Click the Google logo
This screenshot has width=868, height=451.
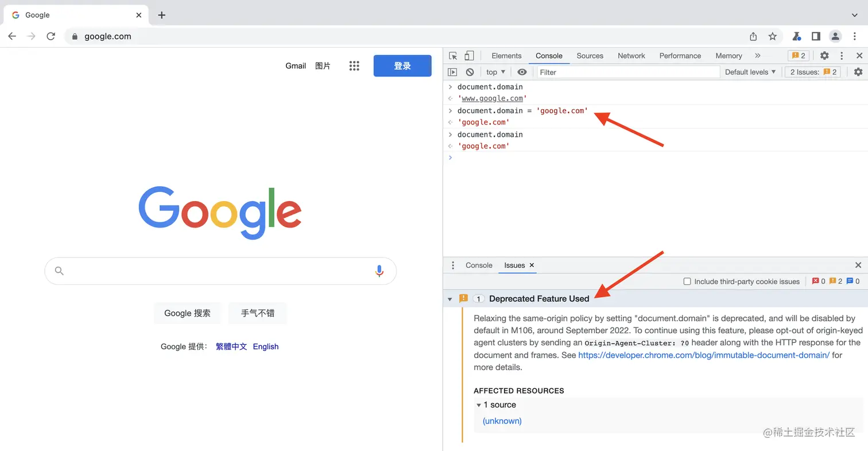click(220, 213)
